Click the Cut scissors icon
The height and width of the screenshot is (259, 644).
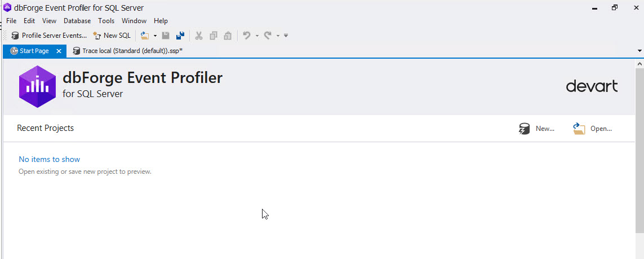[198, 36]
